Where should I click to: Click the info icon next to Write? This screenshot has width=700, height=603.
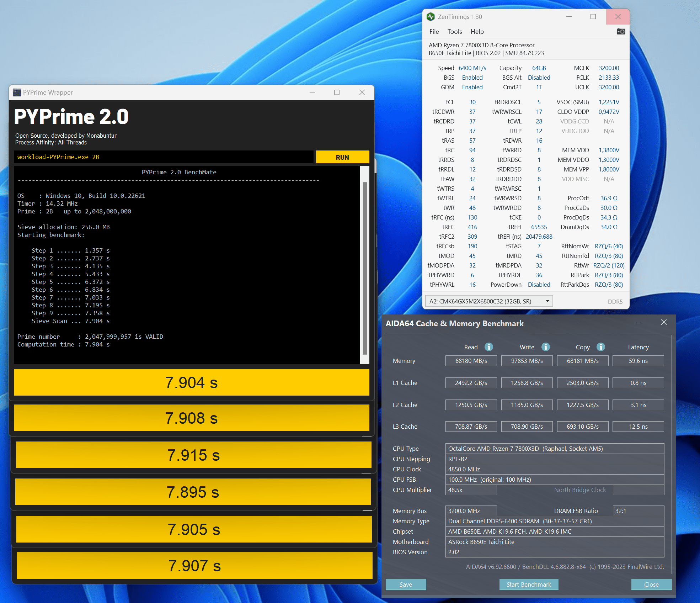coord(546,347)
